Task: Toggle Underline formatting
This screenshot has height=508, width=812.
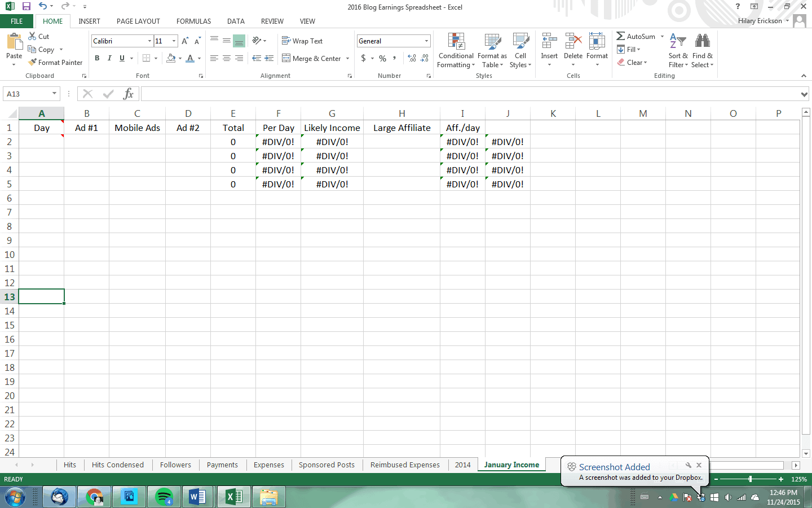Action: [122, 58]
